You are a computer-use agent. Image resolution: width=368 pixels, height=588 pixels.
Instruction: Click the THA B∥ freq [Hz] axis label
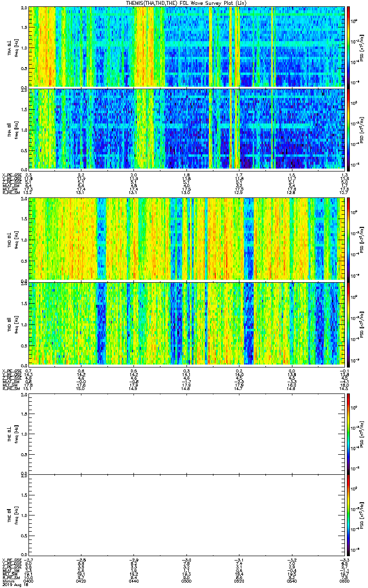click(x=16, y=129)
